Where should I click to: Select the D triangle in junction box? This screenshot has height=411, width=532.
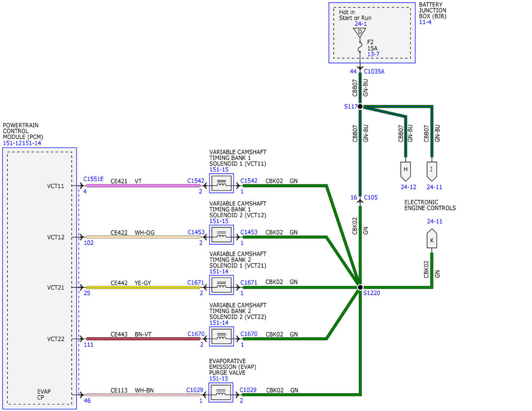[360, 33]
